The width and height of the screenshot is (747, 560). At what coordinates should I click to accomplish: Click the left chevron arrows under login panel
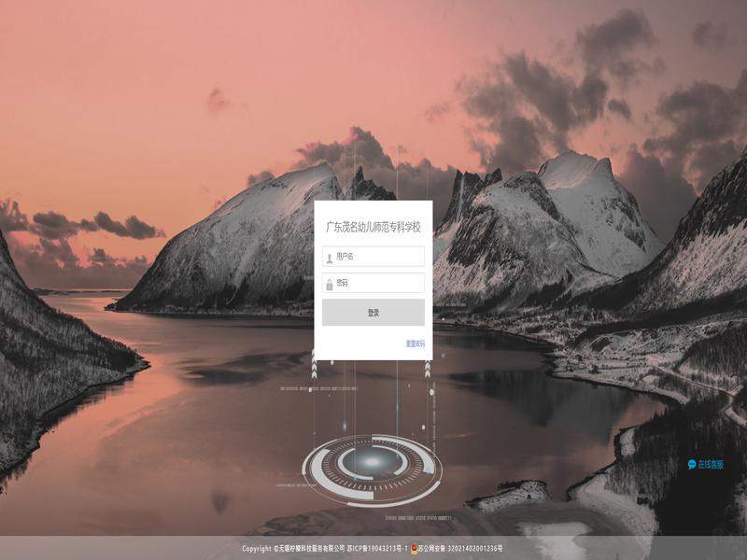(314, 368)
